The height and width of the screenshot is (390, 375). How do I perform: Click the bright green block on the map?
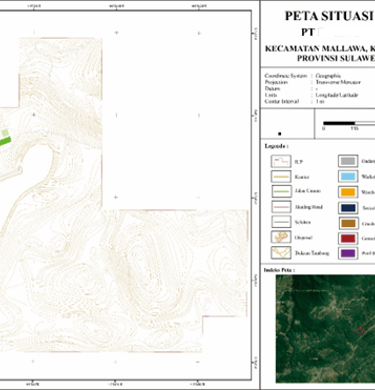click(x=5, y=141)
